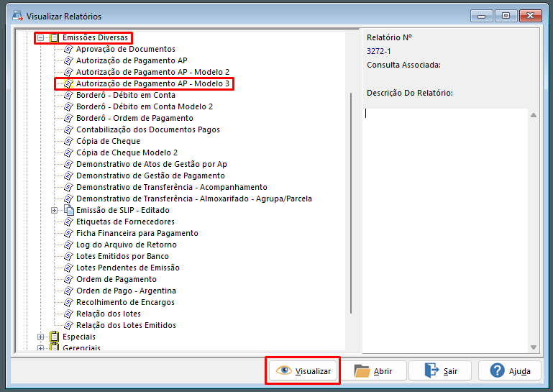Click icon beside Demonstrativo de Transferência - Acompanhamento
The image size is (553, 392).
pos(68,187)
